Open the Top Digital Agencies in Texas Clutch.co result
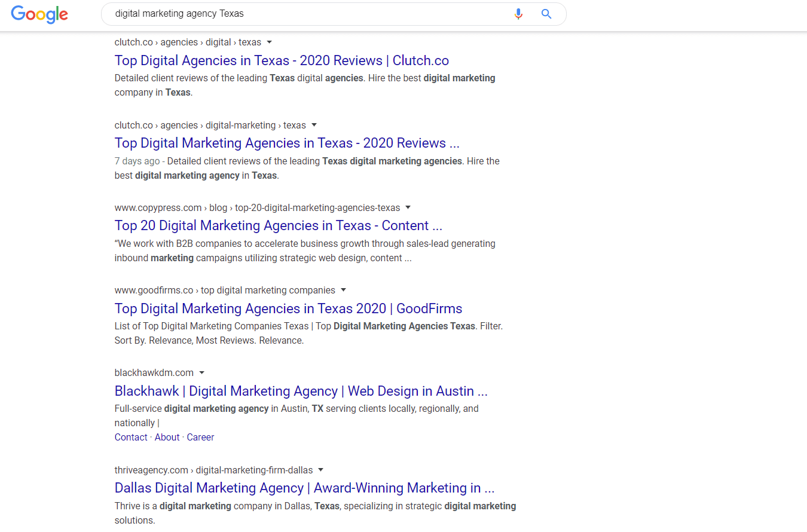The image size is (807, 532). [x=282, y=60]
